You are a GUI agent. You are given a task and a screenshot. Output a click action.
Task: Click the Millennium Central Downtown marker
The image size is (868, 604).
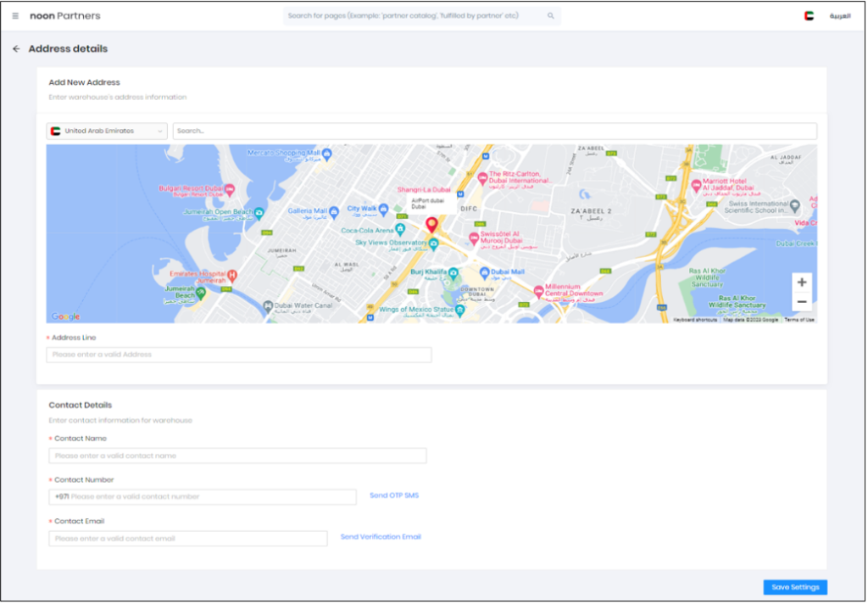tap(538, 292)
